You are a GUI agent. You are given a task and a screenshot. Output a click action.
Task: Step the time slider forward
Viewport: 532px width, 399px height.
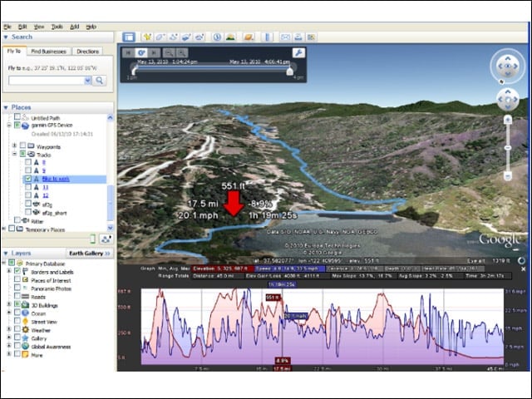click(x=154, y=53)
